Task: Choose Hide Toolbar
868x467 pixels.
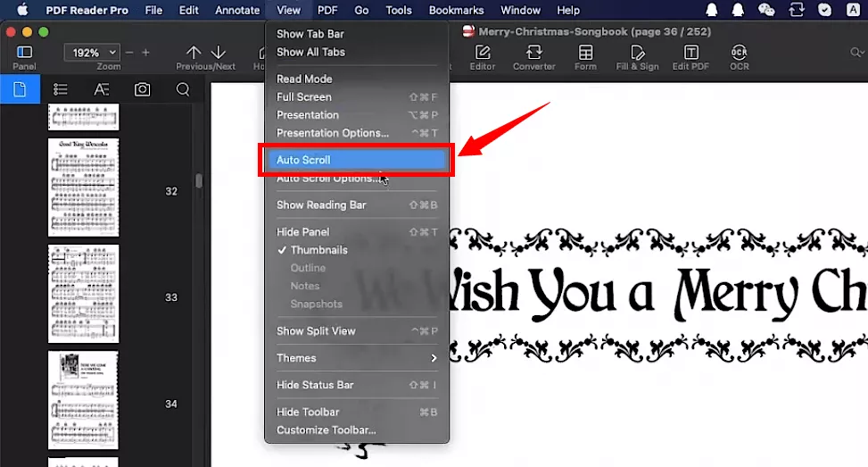Action: (x=357, y=412)
